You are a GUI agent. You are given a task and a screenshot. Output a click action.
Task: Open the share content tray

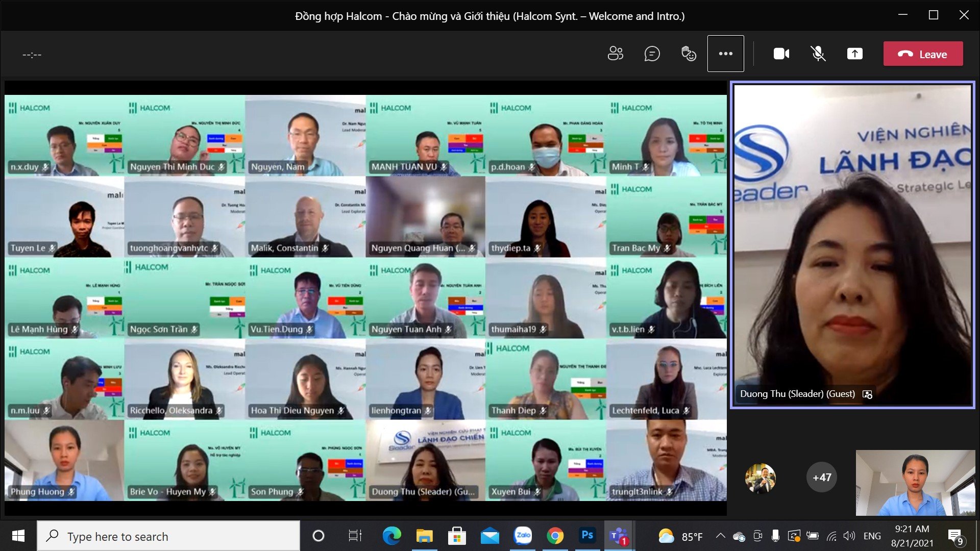tap(854, 54)
